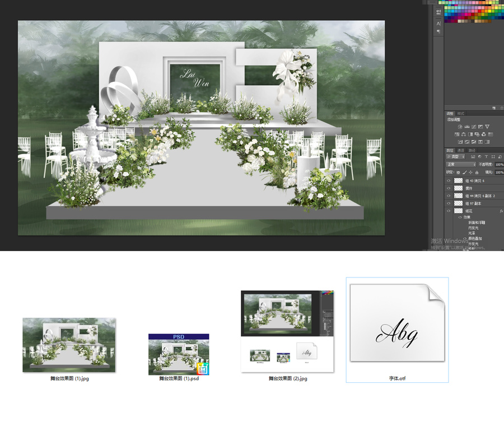Filter layers by type (T) layers
Viewport: 504px width, 445px height.
[x=486, y=157]
